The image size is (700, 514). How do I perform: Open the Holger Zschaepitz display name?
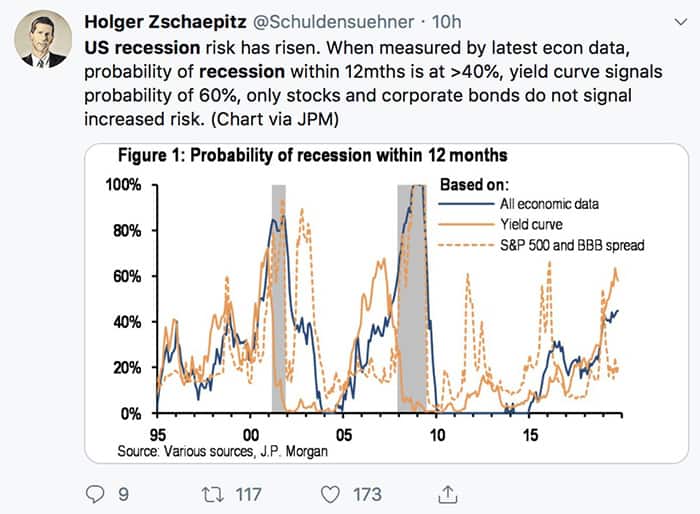[158, 20]
